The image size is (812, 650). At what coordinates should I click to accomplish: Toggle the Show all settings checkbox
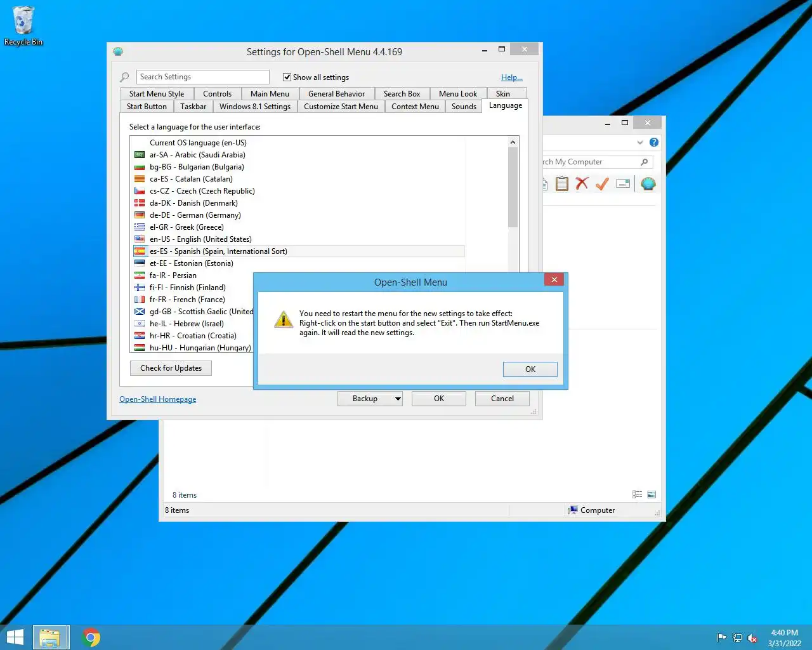[x=287, y=77]
